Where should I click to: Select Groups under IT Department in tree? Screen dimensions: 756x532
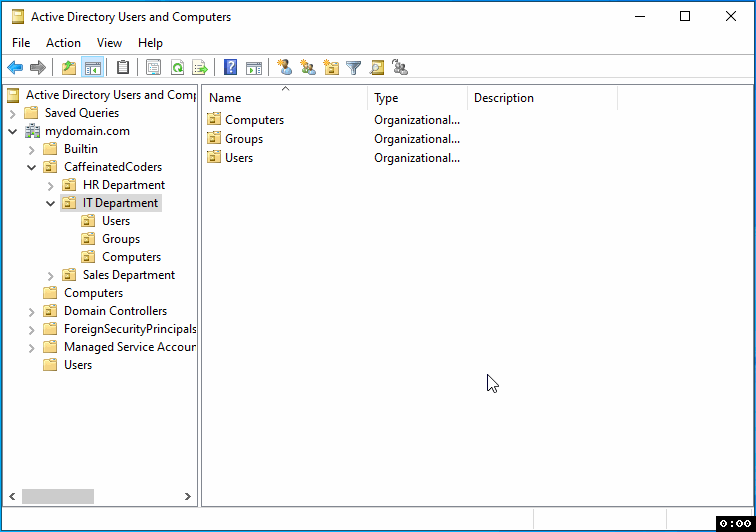121,239
